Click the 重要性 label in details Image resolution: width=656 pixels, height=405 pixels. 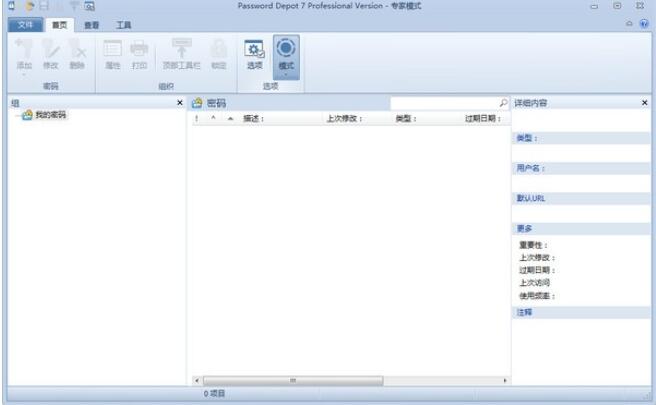[x=533, y=246]
